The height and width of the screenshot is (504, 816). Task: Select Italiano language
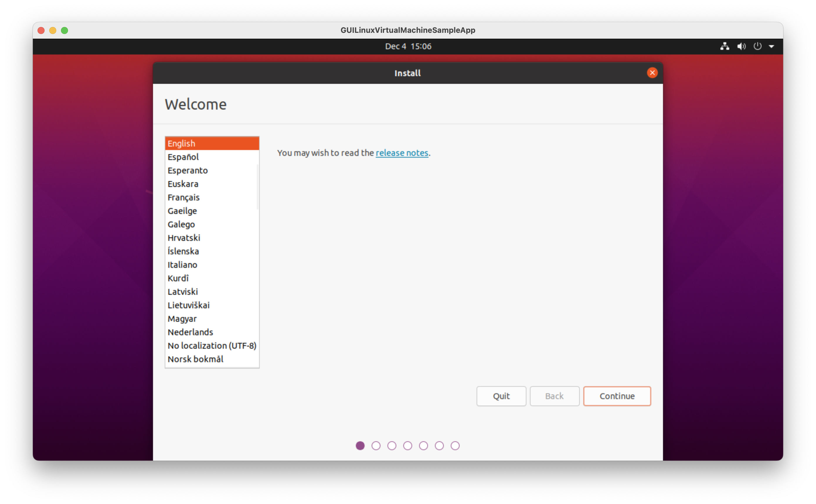coord(212,265)
